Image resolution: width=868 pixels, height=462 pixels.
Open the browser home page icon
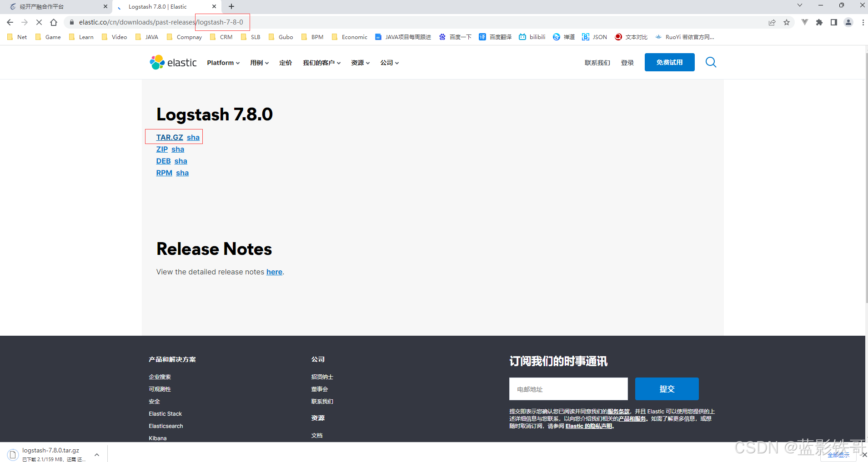pyautogui.click(x=54, y=22)
